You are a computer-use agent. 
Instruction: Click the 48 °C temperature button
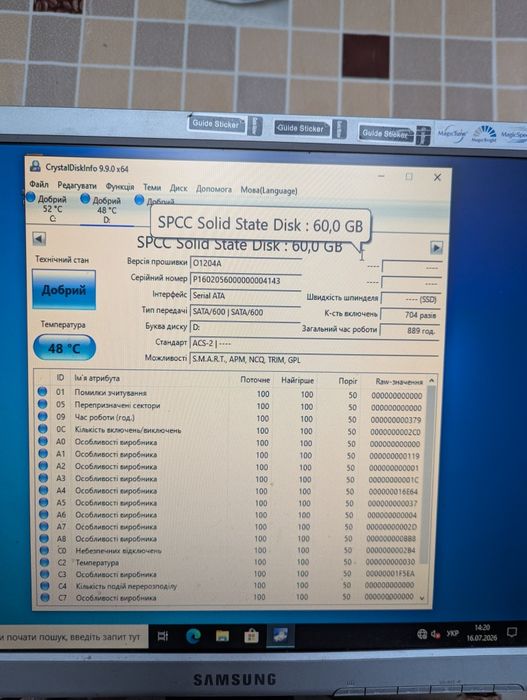coord(64,348)
